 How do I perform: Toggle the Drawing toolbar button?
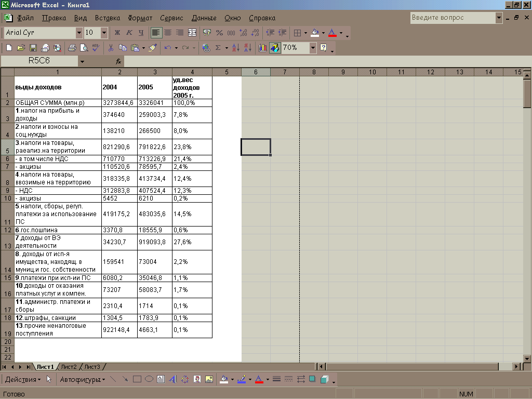275,48
